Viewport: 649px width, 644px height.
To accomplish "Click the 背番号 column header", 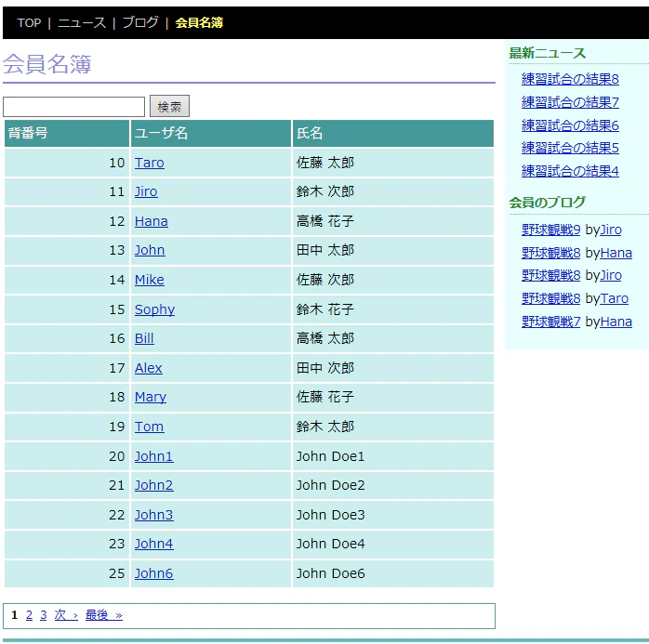I will (67, 133).
